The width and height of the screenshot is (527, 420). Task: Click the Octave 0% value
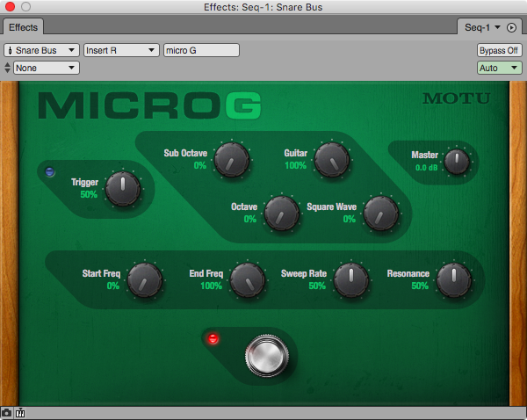pos(250,220)
